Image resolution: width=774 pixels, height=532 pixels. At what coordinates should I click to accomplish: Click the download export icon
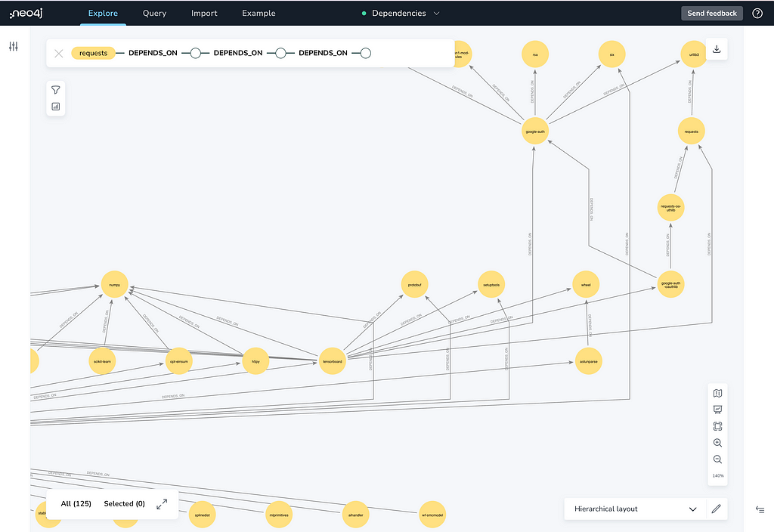click(717, 49)
